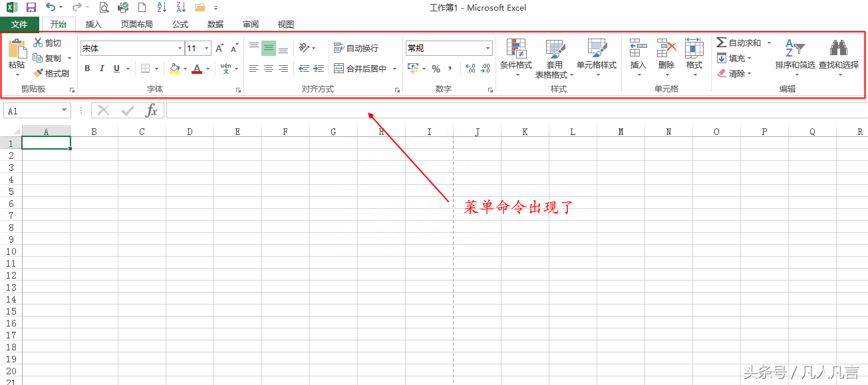The image size is (868, 385).
Task: Click the 剪切 (Cut) button
Action: pos(48,43)
